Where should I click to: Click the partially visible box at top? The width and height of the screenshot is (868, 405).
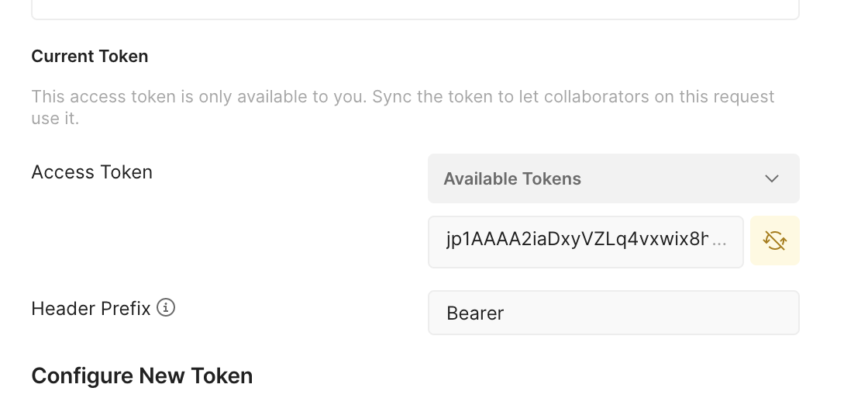coord(415,9)
